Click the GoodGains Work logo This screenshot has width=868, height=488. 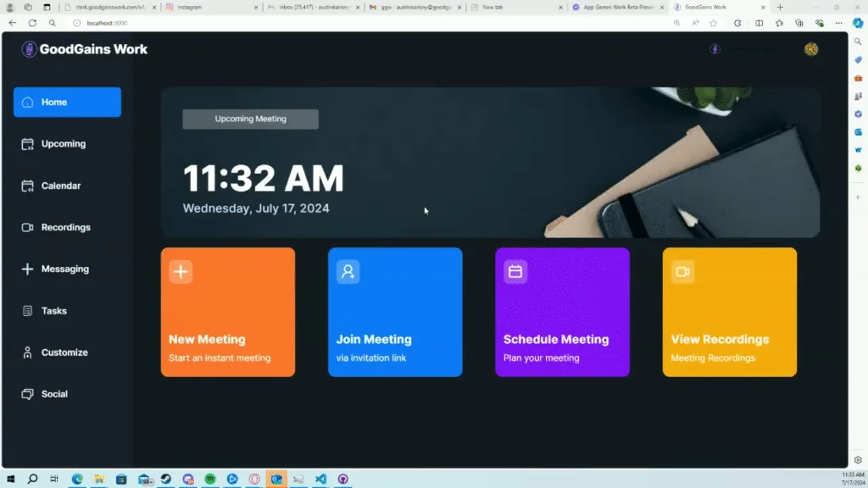83,49
